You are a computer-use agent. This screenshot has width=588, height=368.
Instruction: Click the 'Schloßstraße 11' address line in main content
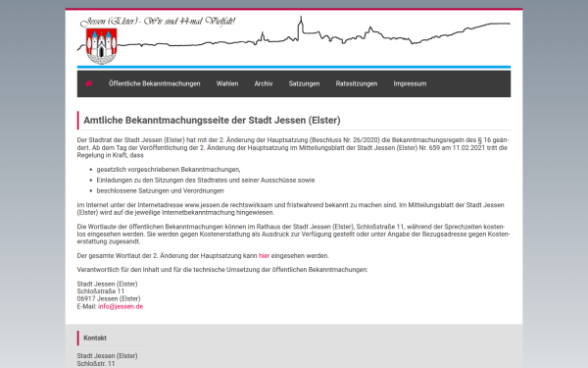coord(101,291)
